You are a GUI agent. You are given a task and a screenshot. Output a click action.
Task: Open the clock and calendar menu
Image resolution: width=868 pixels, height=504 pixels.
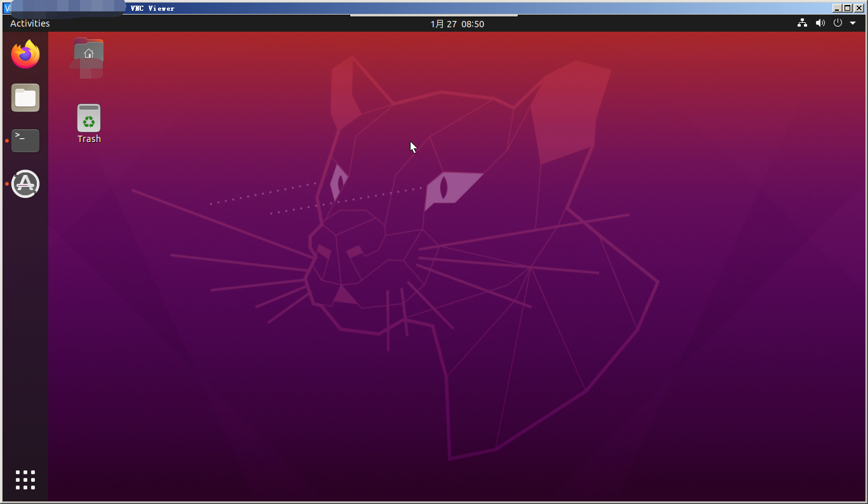457,24
